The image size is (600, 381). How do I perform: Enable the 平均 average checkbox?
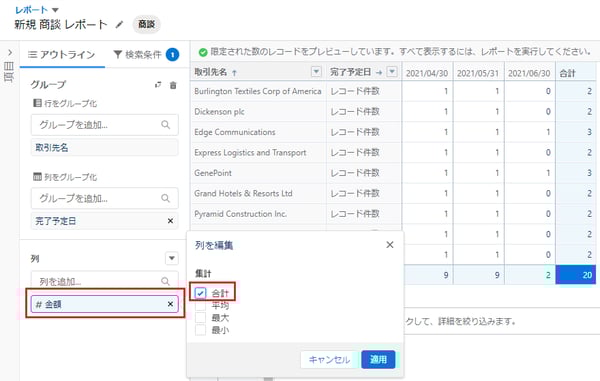coord(200,305)
